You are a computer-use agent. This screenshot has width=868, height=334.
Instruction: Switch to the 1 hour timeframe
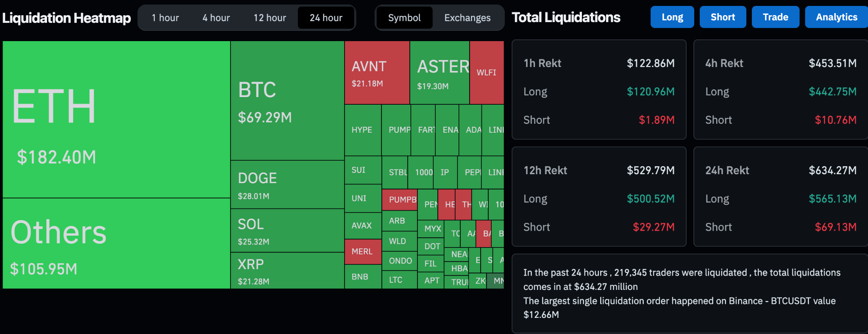point(165,18)
